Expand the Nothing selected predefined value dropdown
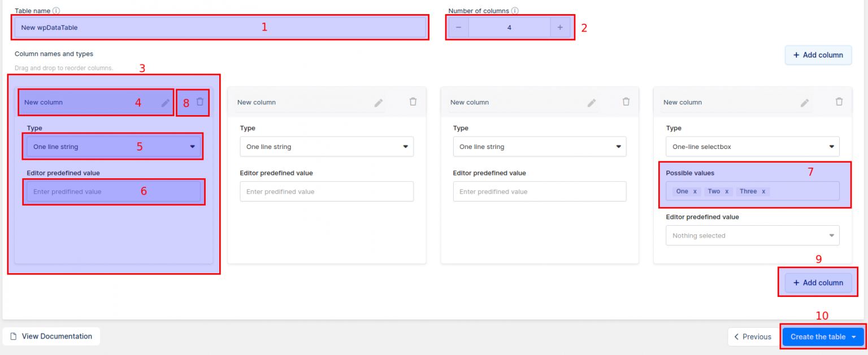This screenshot has width=868, height=355. 753,235
